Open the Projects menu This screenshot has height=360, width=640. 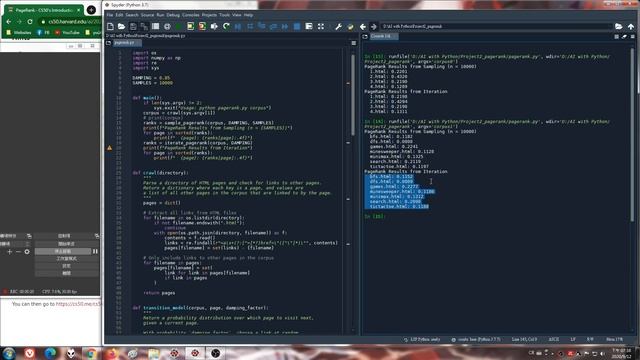209,15
